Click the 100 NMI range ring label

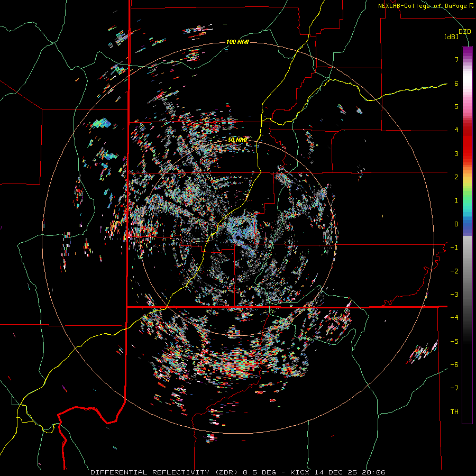237,42
